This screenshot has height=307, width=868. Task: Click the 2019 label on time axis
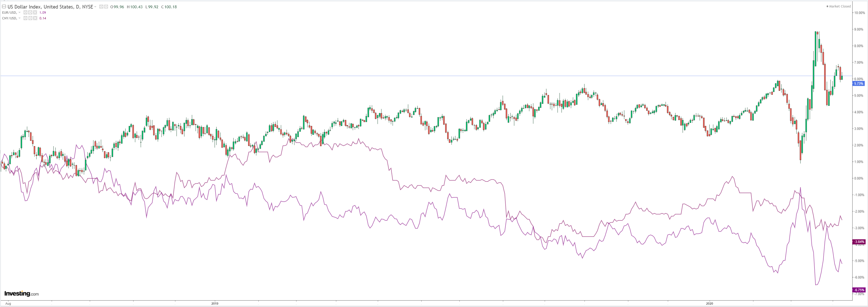(215, 303)
